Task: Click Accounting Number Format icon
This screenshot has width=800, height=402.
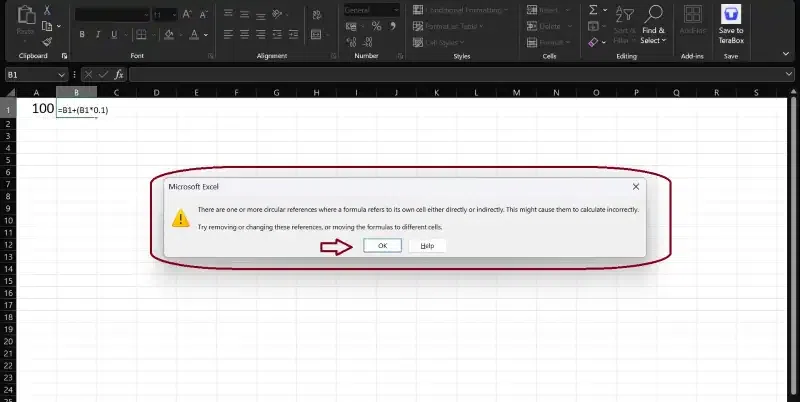Action: click(351, 26)
